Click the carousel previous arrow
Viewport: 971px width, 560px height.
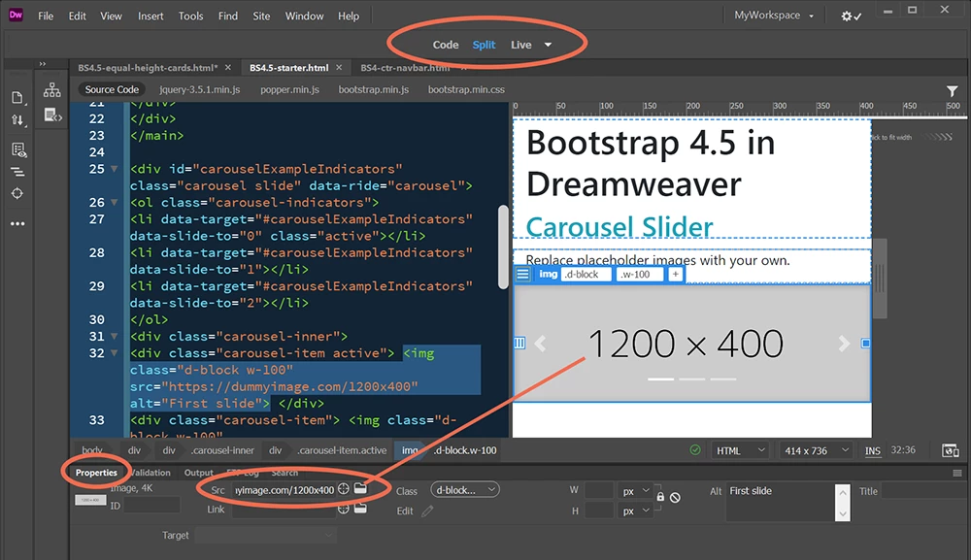click(540, 343)
